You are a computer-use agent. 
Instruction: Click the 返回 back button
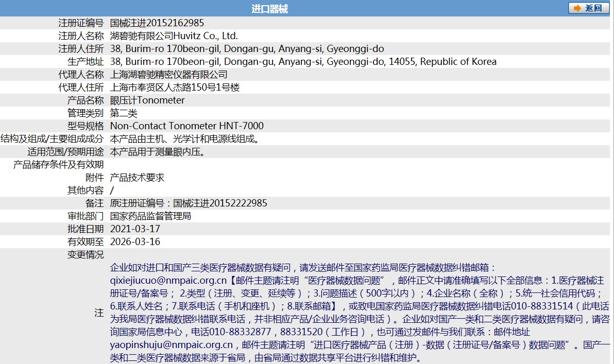tap(589, 8)
